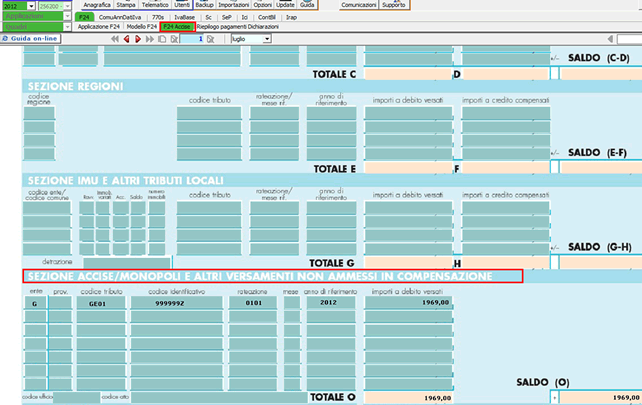The height and width of the screenshot is (405, 642).
Task: Click the TOTALE E amount field
Action: [408, 168]
